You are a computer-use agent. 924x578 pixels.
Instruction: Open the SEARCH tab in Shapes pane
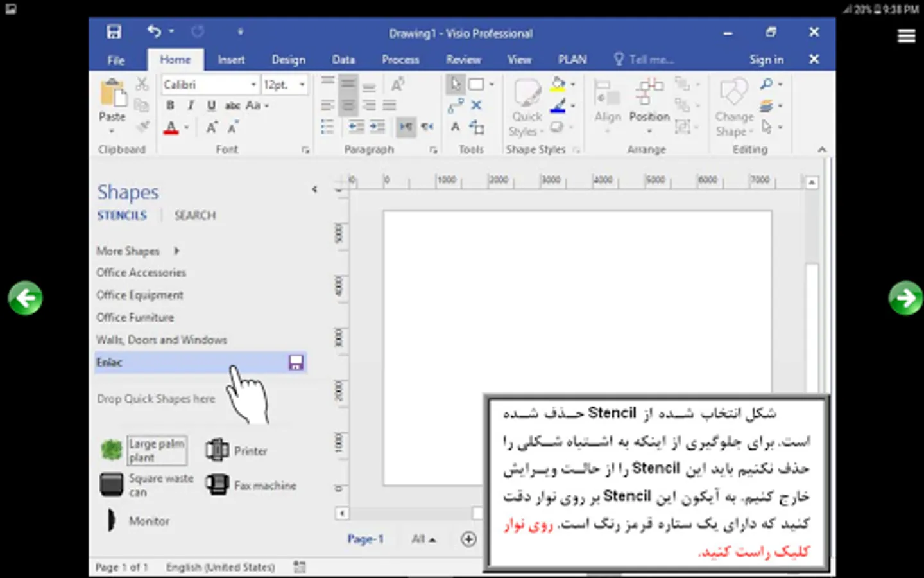tap(195, 215)
